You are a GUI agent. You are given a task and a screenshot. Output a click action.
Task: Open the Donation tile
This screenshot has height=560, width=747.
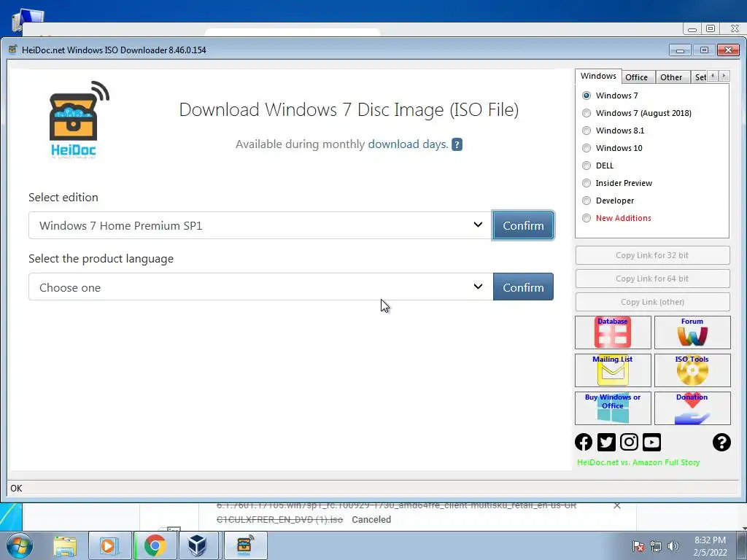[x=692, y=408]
